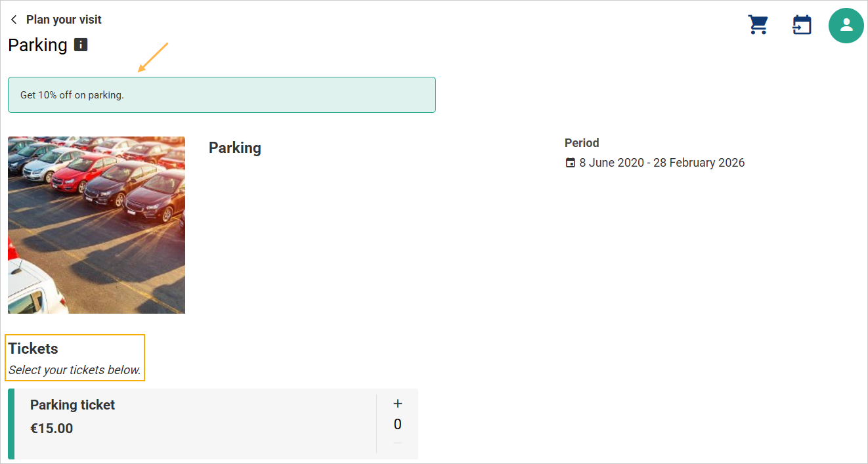Open the shopping cart
The height and width of the screenshot is (464, 868).
click(758, 25)
